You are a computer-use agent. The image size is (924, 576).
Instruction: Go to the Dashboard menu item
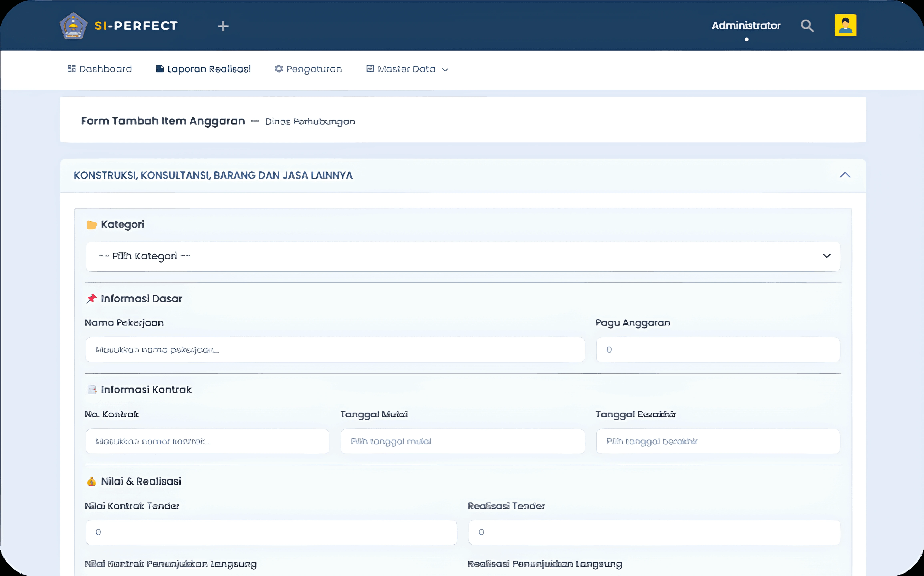[105, 69]
